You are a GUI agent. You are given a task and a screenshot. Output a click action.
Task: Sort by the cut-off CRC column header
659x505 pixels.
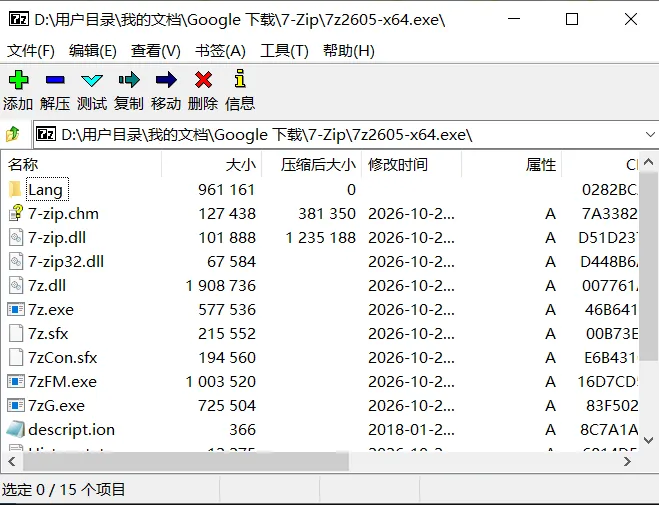tap(600, 165)
